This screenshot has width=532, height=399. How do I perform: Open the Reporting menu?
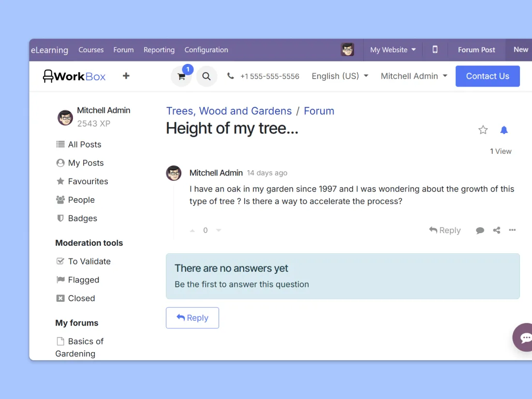159,50
